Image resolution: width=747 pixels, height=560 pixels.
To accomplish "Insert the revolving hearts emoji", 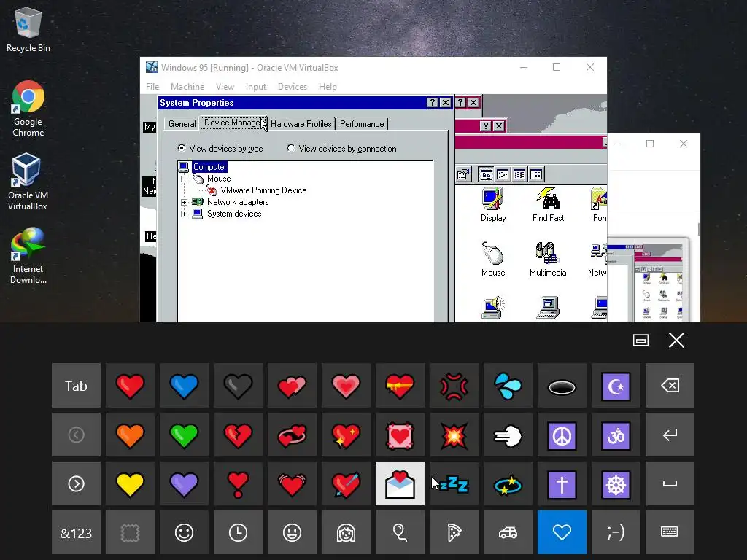I will (x=292, y=435).
